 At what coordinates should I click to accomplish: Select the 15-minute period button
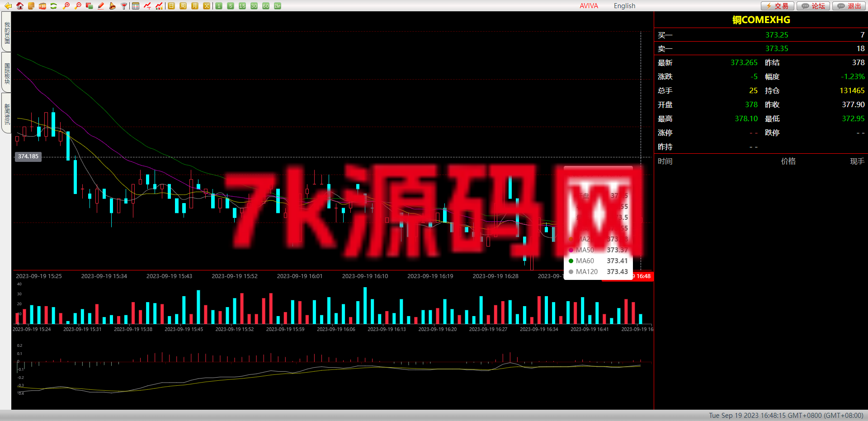click(x=242, y=6)
